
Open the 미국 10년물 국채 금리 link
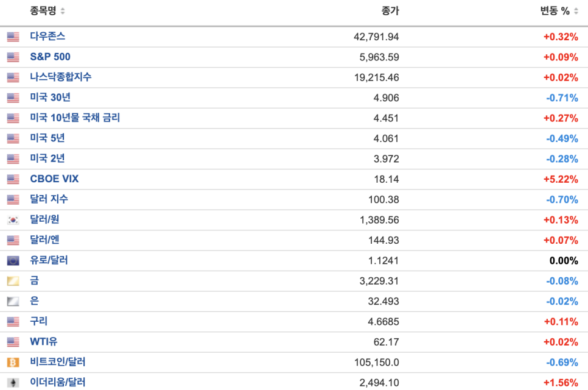click(75, 118)
